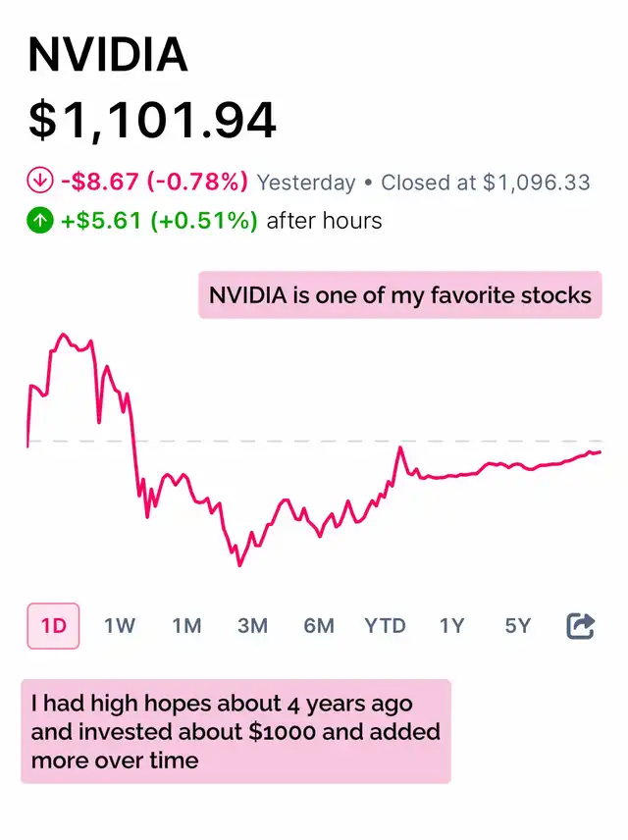
Task: Click the lowest point on price chart
Action: (239, 564)
